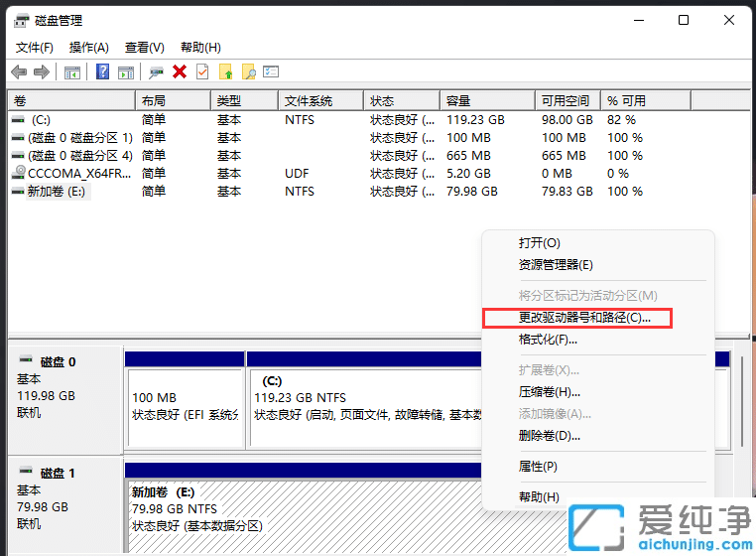Open the 操作(A) menu
This screenshot has height=556, width=756.
(x=88, y=48)
